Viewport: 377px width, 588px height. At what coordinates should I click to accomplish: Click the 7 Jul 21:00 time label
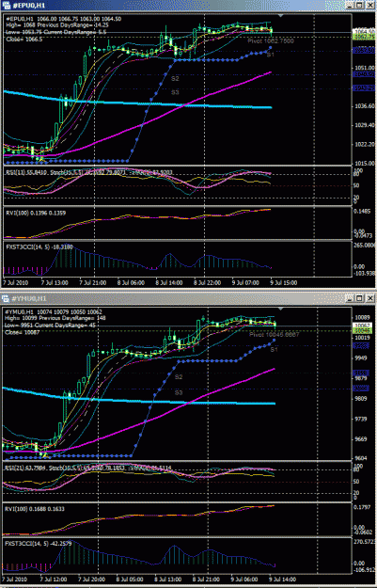(92, 282)
